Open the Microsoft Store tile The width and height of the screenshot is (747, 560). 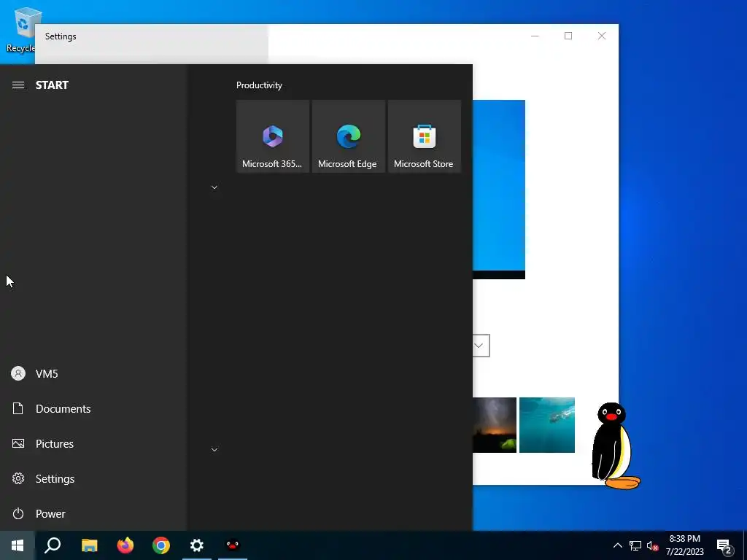[424, 136]
